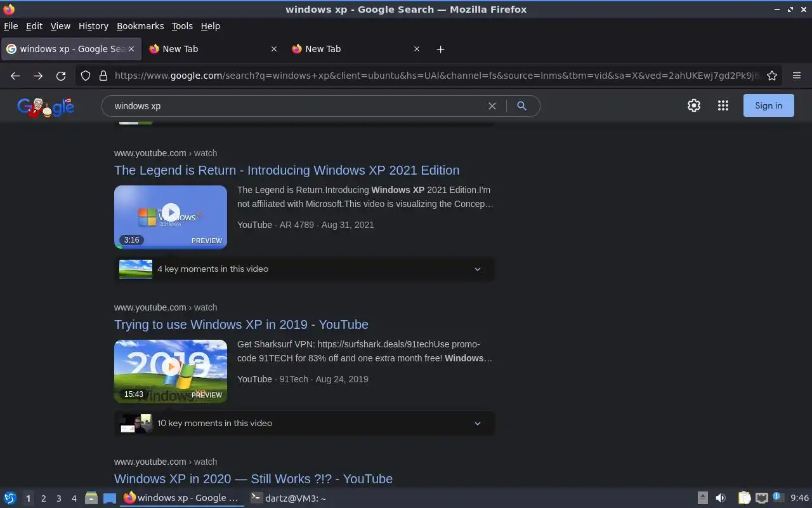812x508 pixels.
Task: Switch to workspace 3
Action: 58,498
